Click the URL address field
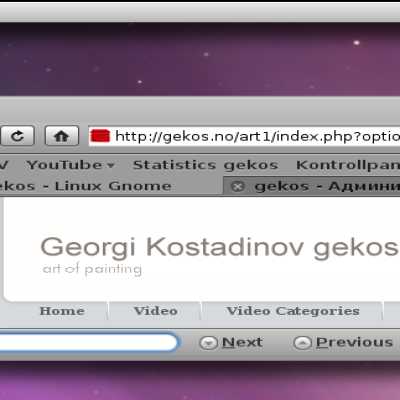 tap(257, 136)
